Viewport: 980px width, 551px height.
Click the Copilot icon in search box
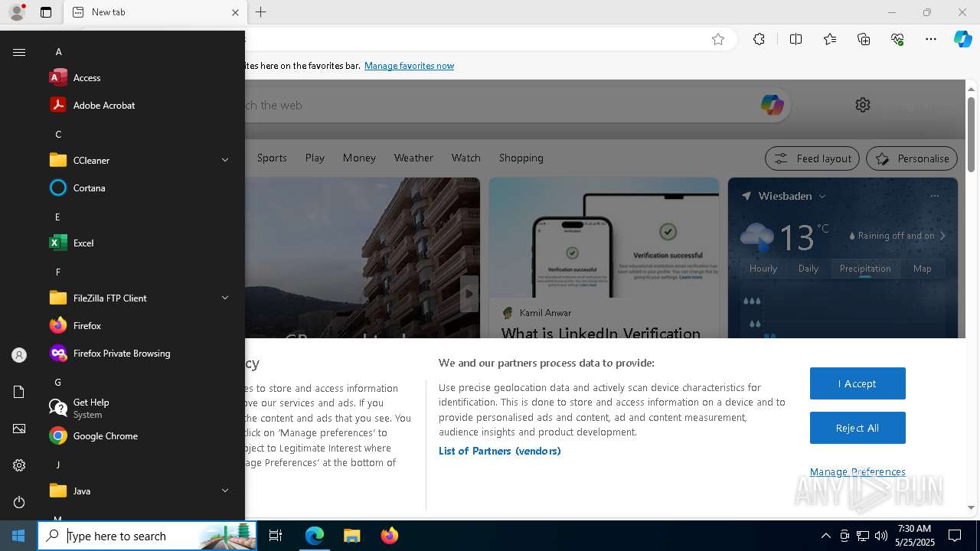772,105
